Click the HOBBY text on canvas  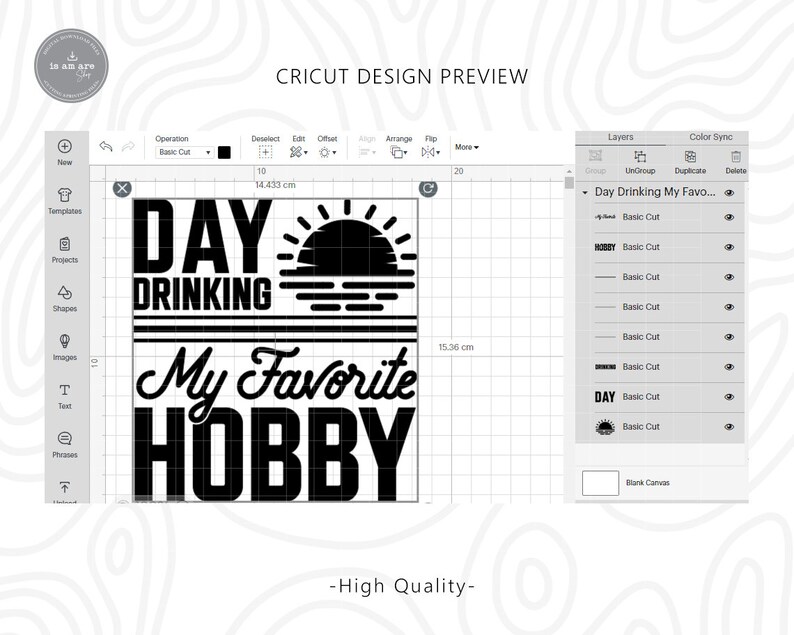(274, 454)
